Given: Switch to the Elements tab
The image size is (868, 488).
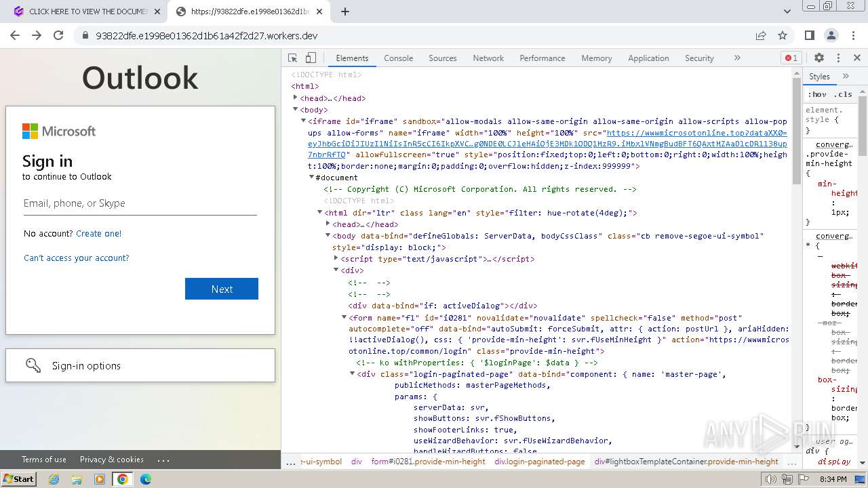Looking at the screenshot, I should [x=352, y=58].
